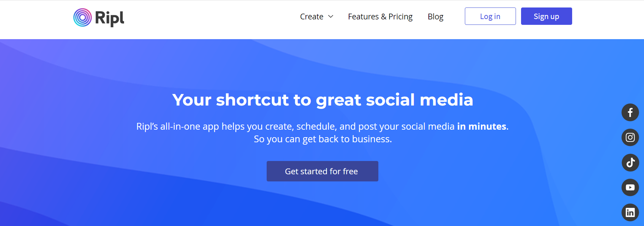Expand the Create dropdown chevron

point(330,17)
